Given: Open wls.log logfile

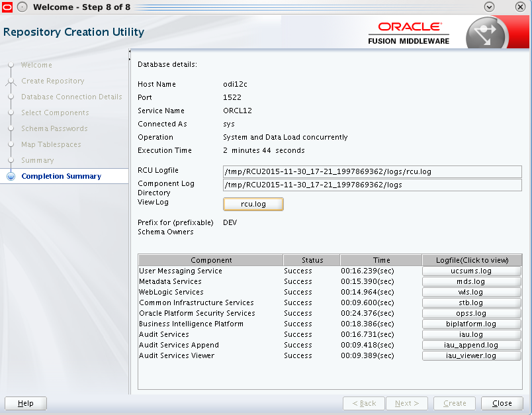Looking at the screenshot, I should pyautogui.click(x=471, y=292).
